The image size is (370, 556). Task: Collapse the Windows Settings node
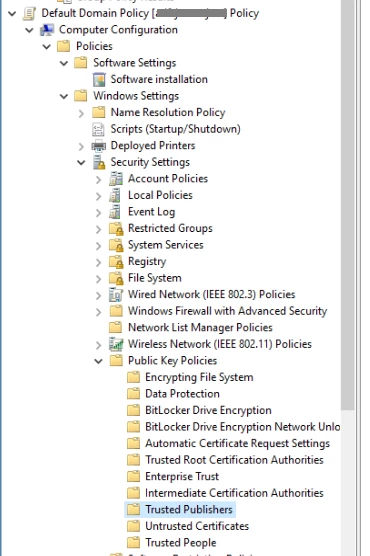(x=64, y=96)
